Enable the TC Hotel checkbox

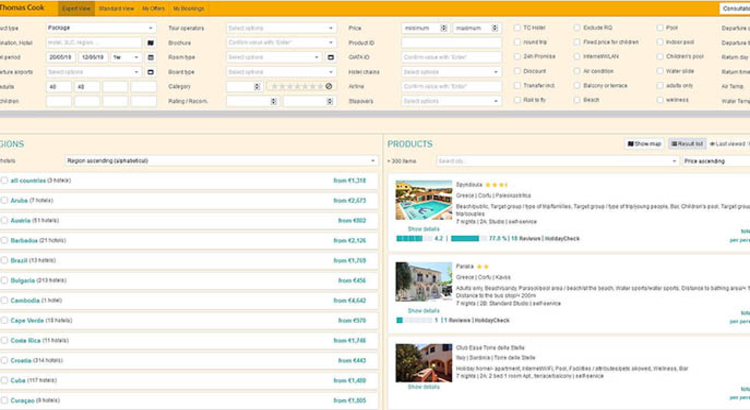click(x=517, y=28)
